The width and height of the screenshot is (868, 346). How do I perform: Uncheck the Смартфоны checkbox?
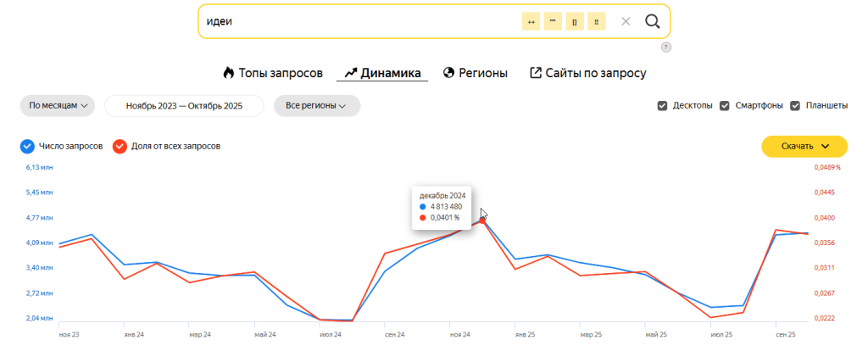click(x=725, y=106)
